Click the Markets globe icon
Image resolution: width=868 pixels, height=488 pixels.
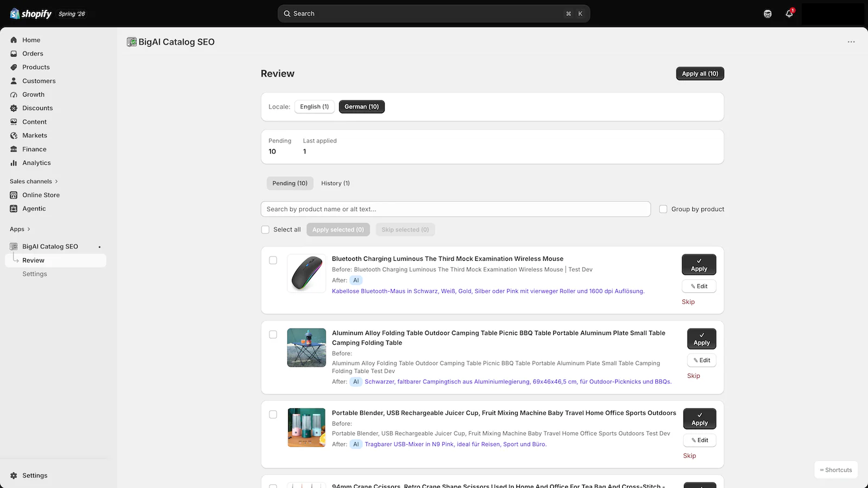[x=14, y=136]
